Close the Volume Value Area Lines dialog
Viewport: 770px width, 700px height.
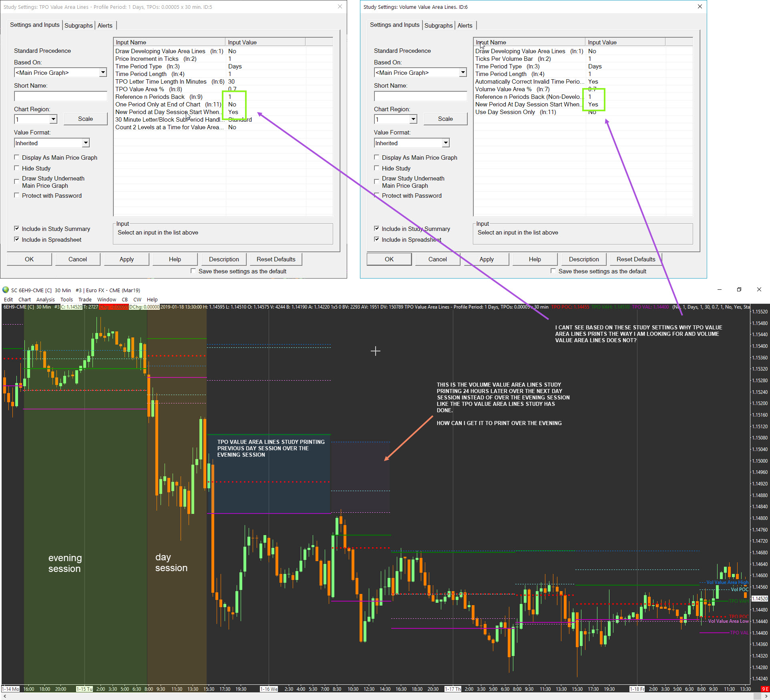click(700, 7)
